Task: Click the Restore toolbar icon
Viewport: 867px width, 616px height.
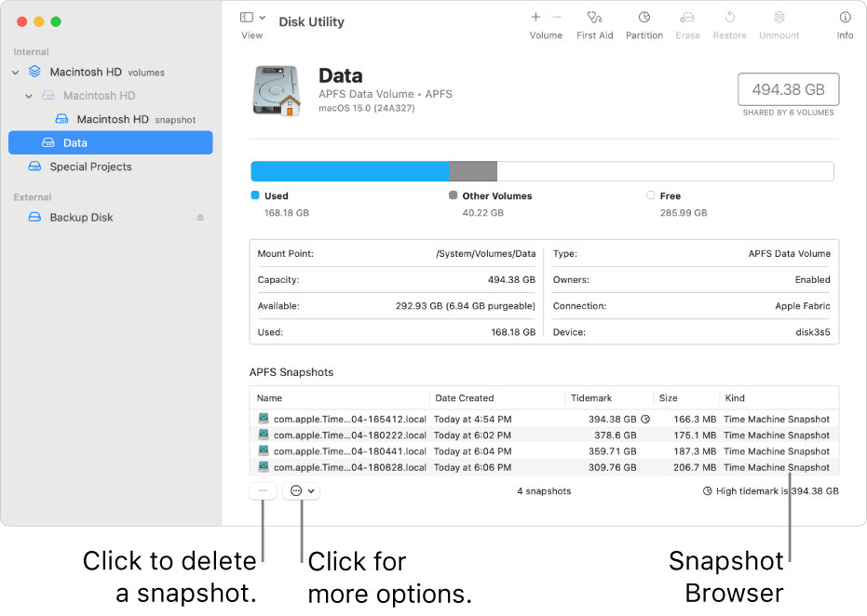Action: coord(729,18)
